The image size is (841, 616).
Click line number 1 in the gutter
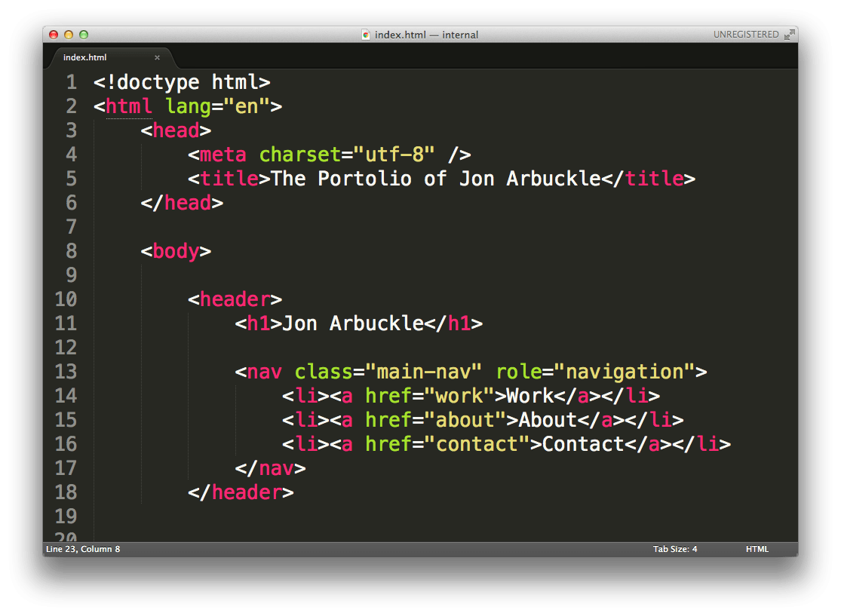pos(71,81)
